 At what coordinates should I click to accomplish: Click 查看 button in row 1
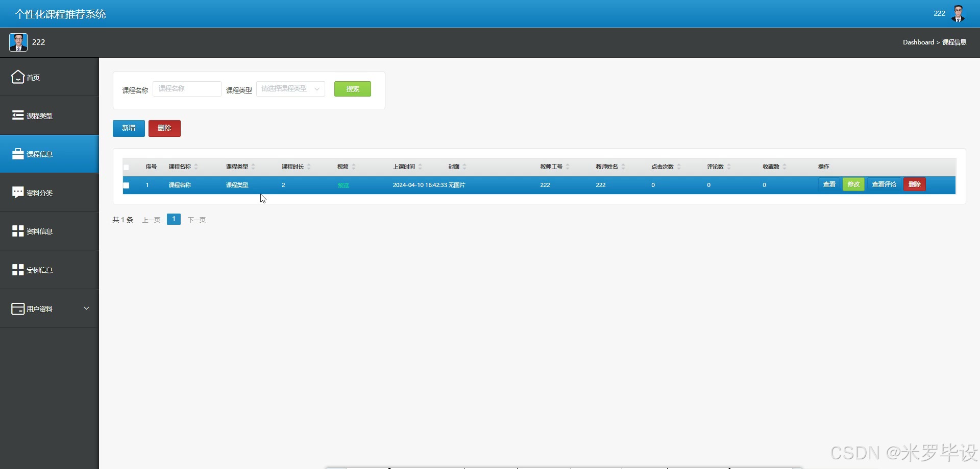829,184
